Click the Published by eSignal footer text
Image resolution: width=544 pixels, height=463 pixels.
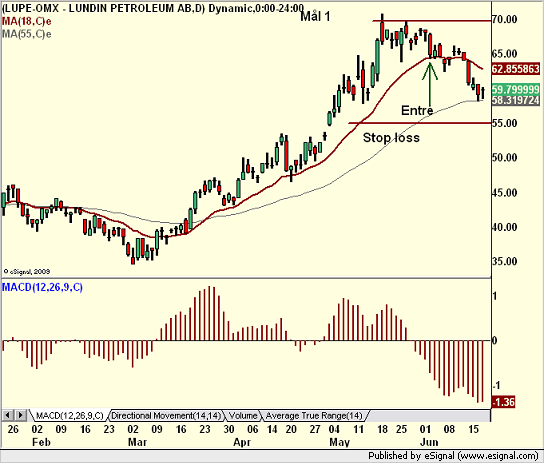(453, 455)
